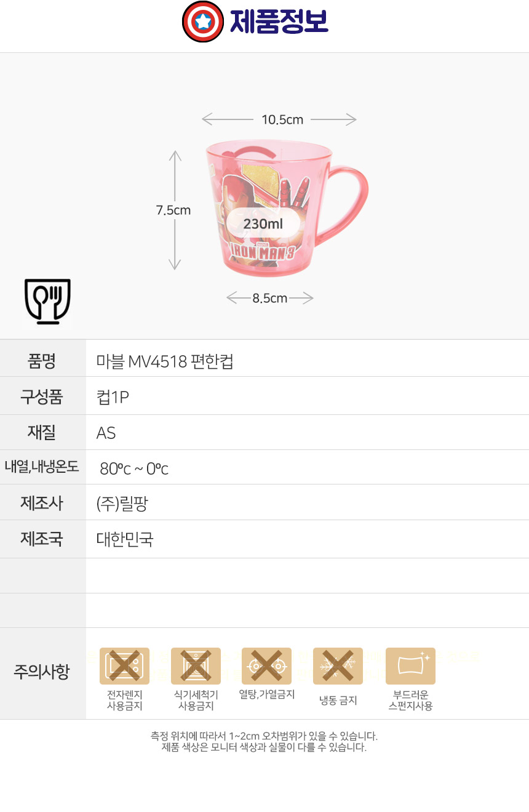This screenshot has width=529, height=812.
Task: Click the 10.5cm width dimension label
Action: pyautogui.click(x=282, y=119)
